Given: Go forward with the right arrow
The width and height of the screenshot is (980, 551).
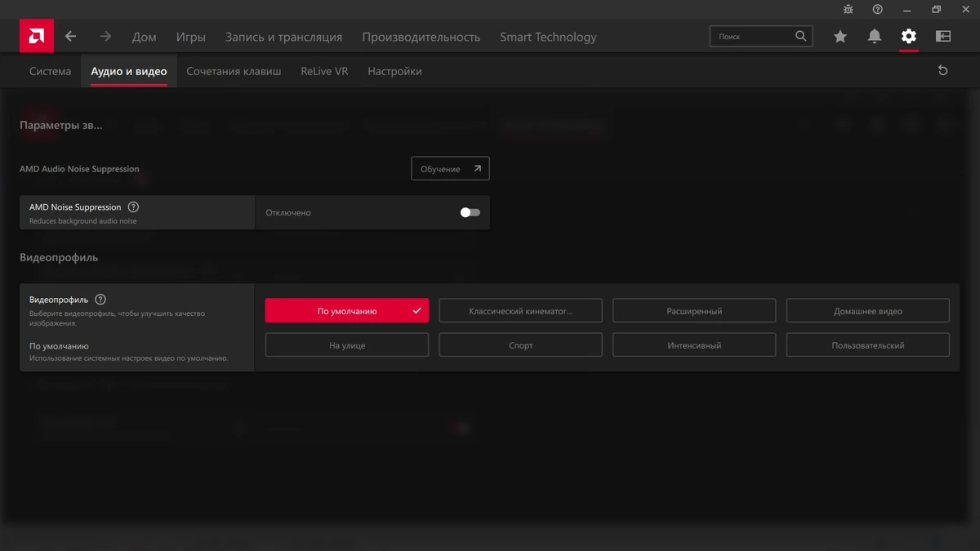Looking at the screenshot, I should pyautogui.click(x=105, y=37).
